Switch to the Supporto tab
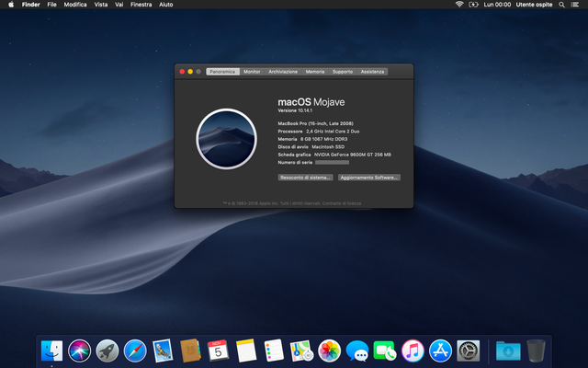This screenshot has height=368, width=588. tap(343, 72)
